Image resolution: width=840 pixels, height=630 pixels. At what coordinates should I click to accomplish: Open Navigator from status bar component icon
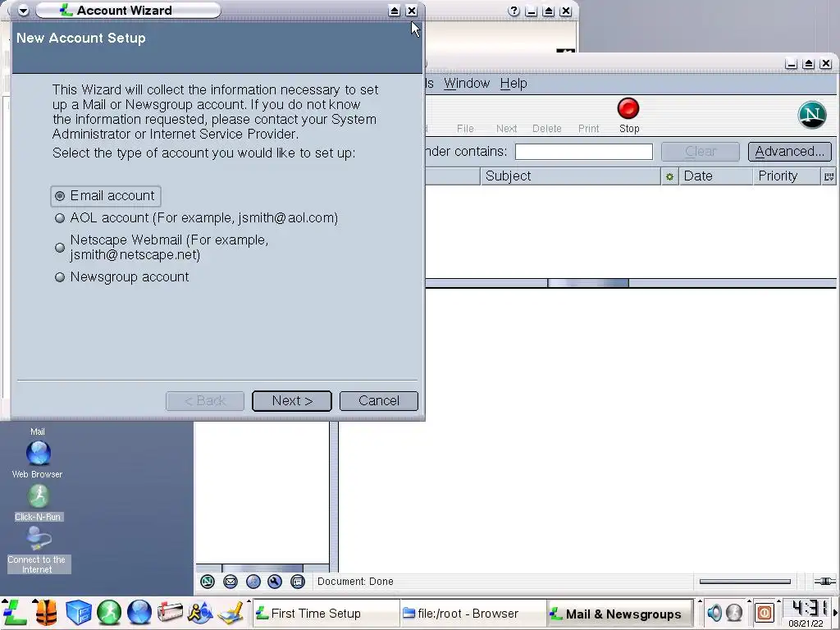[x=208, y=582]
